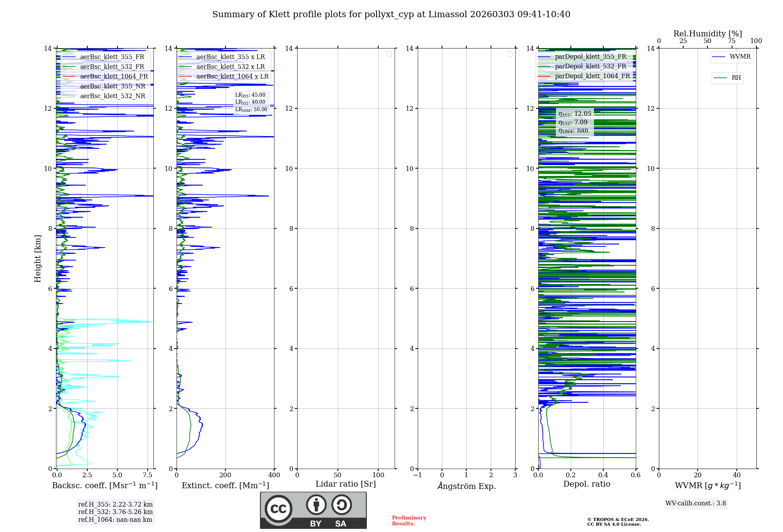783x532 pixels.
Task: Click the η355 12.05 depolarization annotation
Action: point(575,114)
